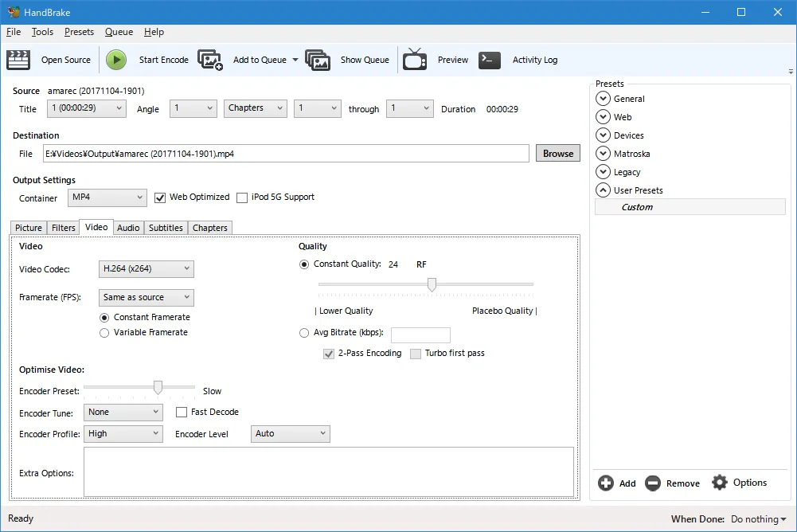
Task: Select the Avg Bitrate radio option
Action: tap(304, 333)
